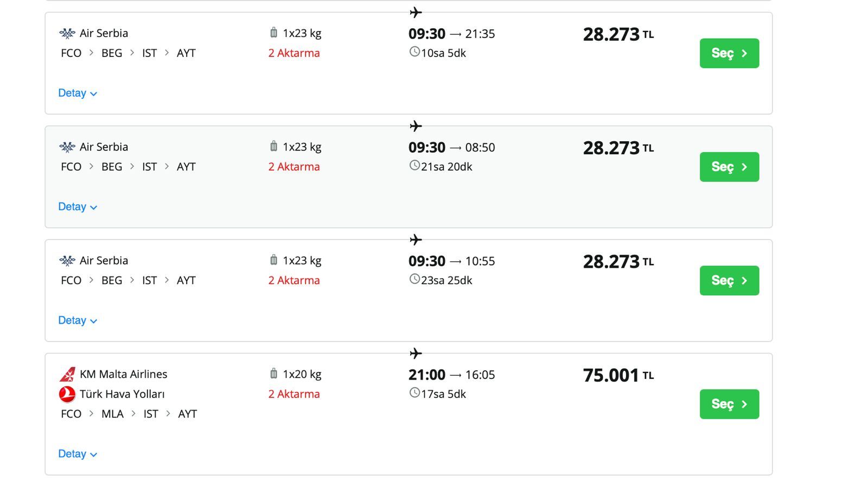Click the FCO airport code on the KM Malta route
868x480 pixels.
coord(71,413)
